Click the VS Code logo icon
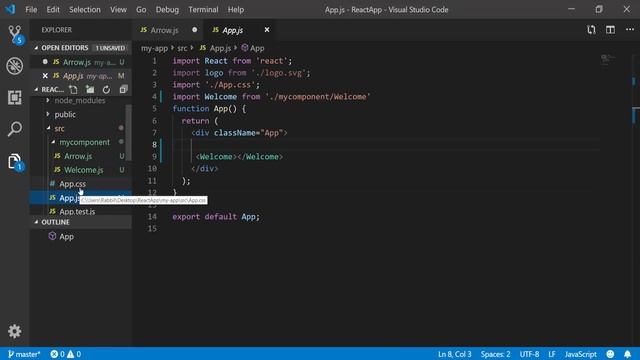 (10, 9)
